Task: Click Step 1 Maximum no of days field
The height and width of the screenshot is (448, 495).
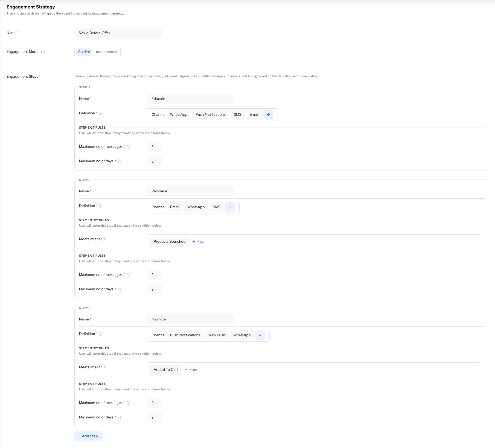Action: (x=154, y=161)
